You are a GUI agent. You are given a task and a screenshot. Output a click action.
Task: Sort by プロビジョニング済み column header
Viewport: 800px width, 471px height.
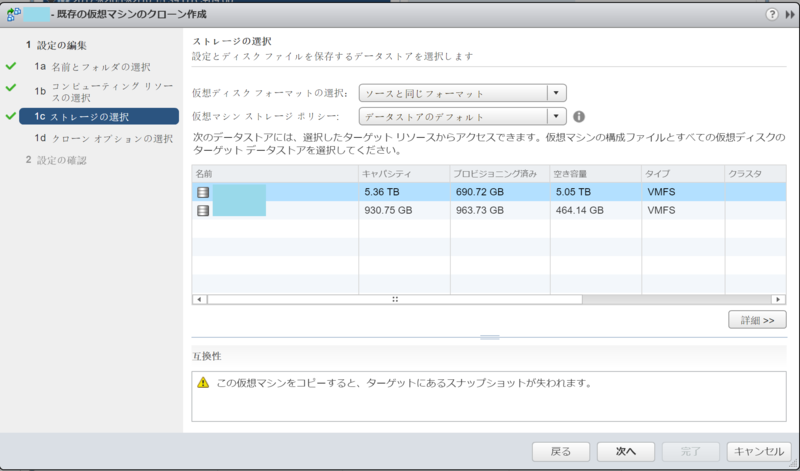tap(499, 174)
